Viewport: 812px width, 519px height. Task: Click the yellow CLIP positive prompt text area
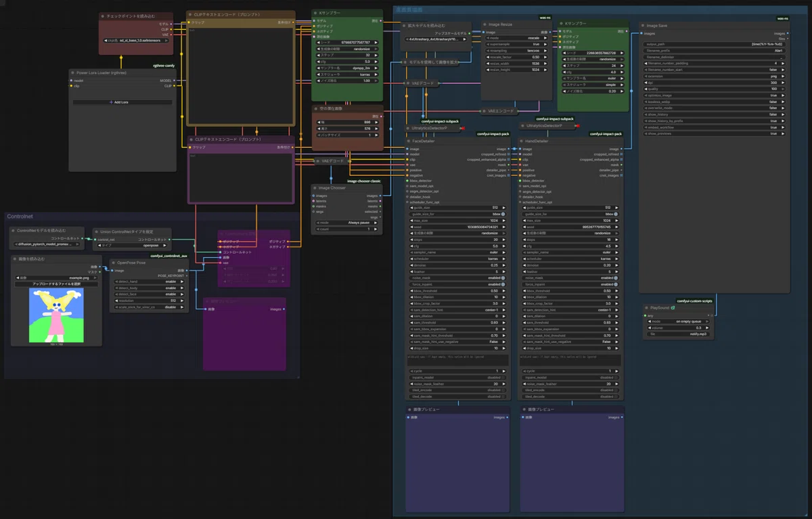click(x=240, y=76)
